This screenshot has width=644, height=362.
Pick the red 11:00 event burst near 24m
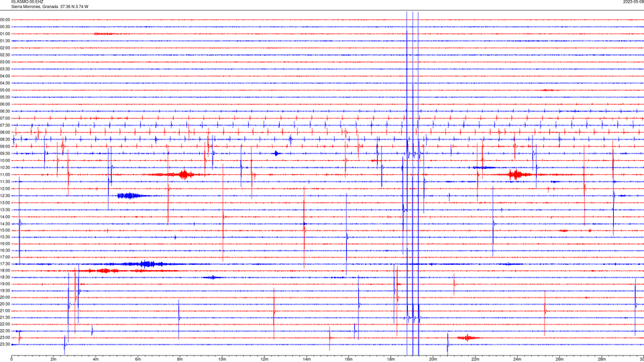click(516, 174)
